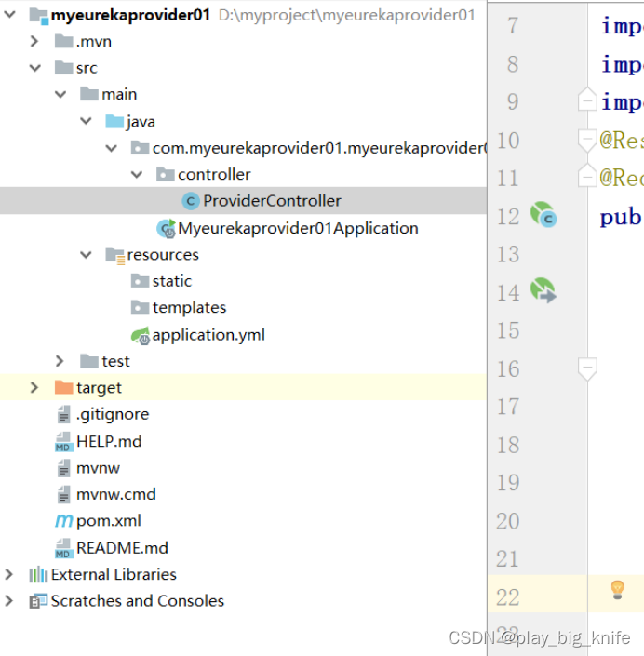The width and height of the screenshot is (644, 656).
Task: Select the mvnw.cmd file name
Action: click(116, 494)
